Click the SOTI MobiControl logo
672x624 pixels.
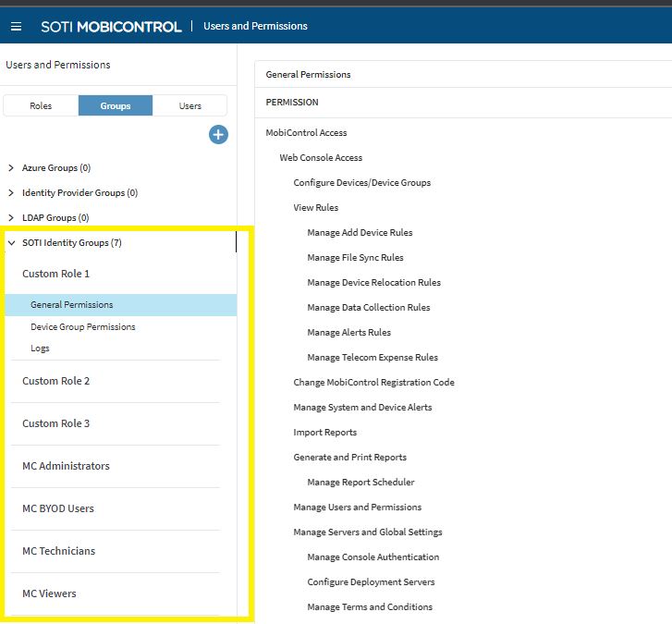[x=111, y=27]
